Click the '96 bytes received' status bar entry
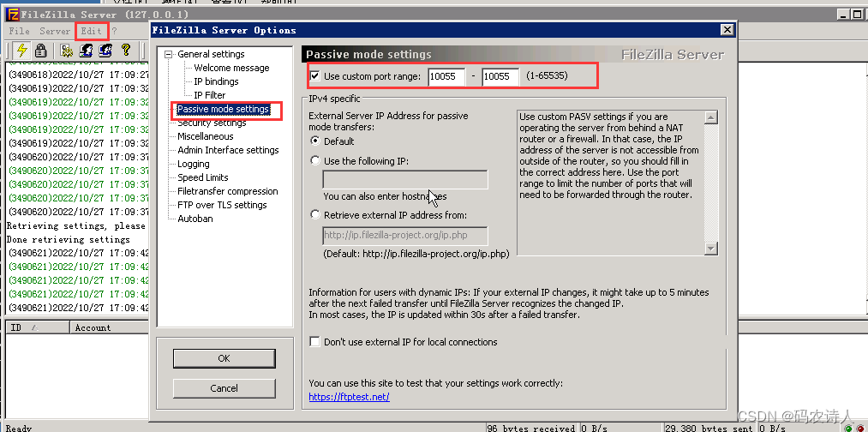Viewport: 868px width, 432px height. (532, 428)
